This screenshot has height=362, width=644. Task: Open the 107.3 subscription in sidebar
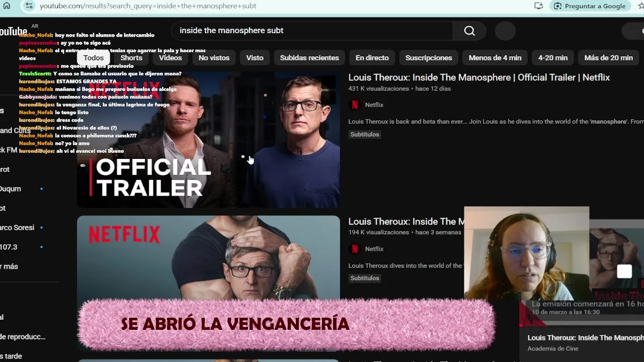click(x=9, y=247)
